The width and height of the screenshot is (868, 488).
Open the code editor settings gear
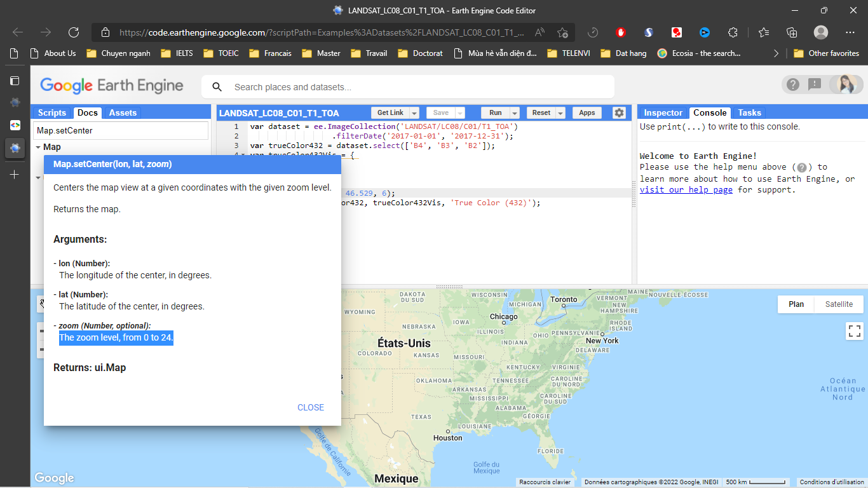619,113
